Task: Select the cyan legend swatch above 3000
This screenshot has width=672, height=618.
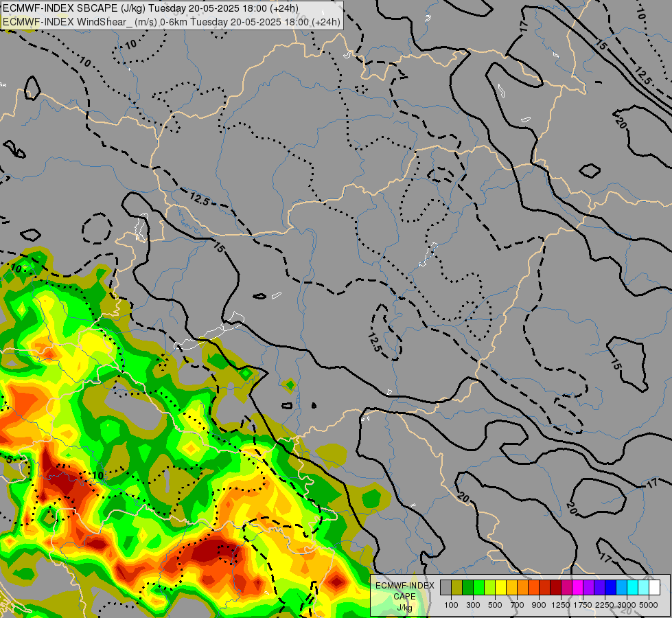Action: (633, 587)
